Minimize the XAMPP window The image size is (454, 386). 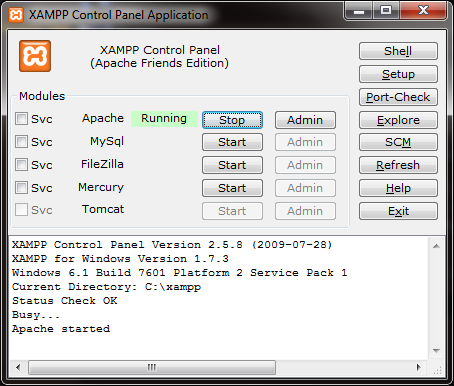click(x=359, y=11)
